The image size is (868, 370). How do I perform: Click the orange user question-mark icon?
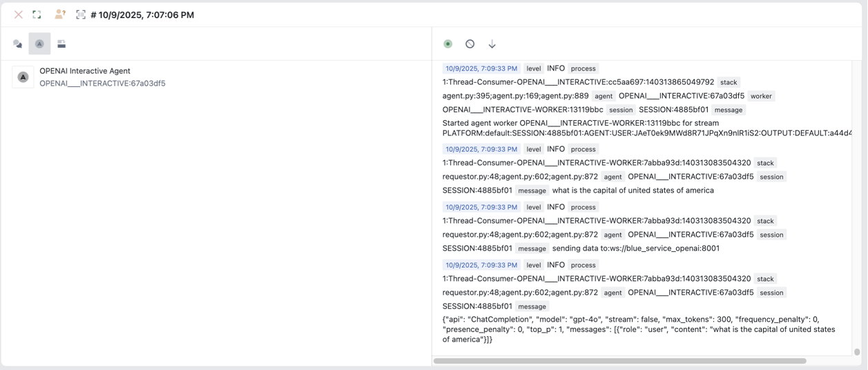pyautogui.click(x=60, y=14)
